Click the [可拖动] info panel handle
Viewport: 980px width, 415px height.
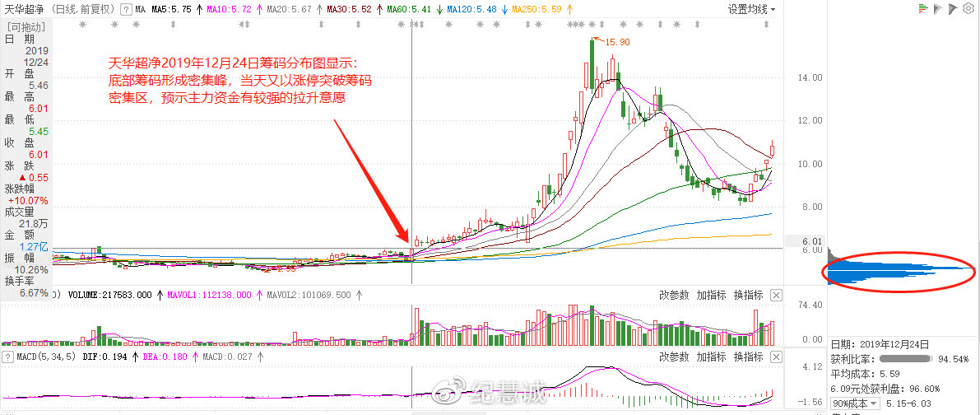pyautogui.click(x=25, y=27)
